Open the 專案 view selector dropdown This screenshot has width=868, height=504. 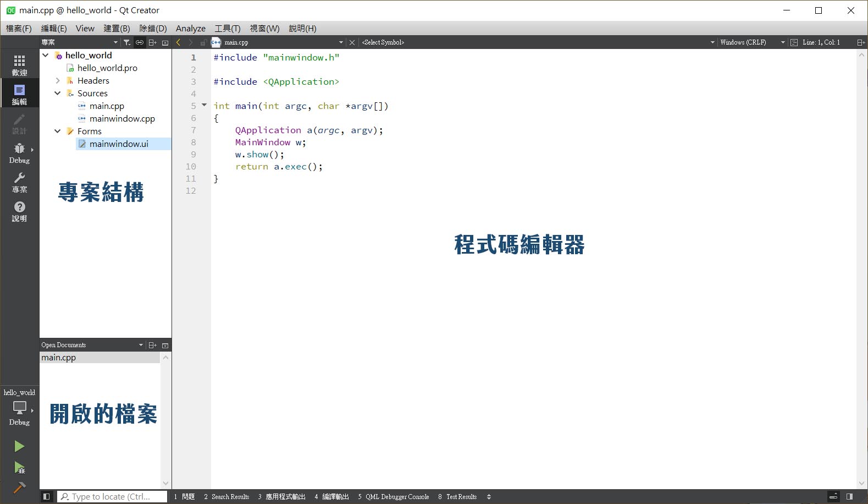tap(115, 42)
